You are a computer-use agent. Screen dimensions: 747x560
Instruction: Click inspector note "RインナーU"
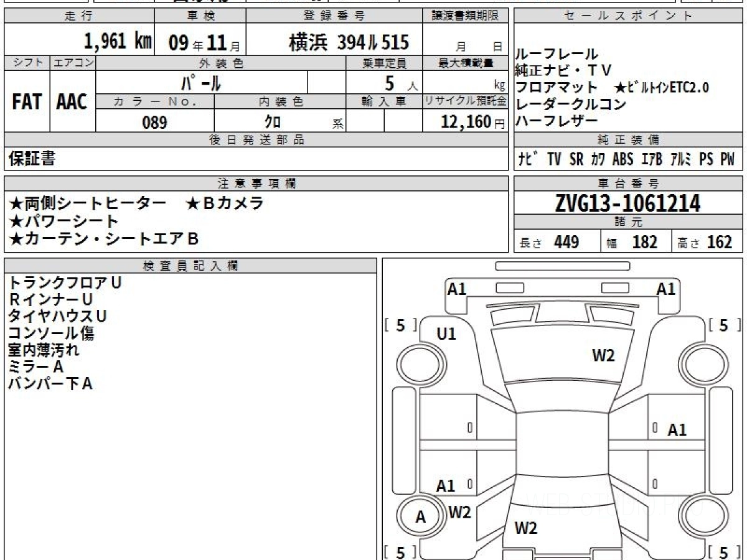point(50,299)
